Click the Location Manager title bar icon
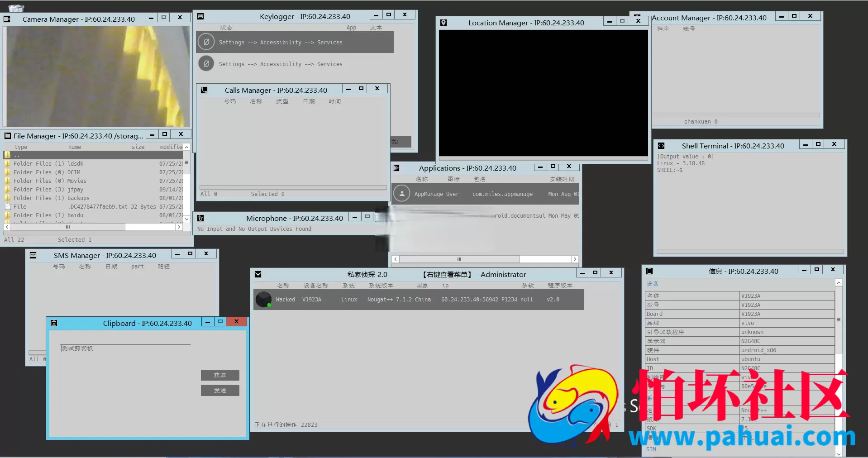This screenshot has width=868, height=458. [444, 23]
